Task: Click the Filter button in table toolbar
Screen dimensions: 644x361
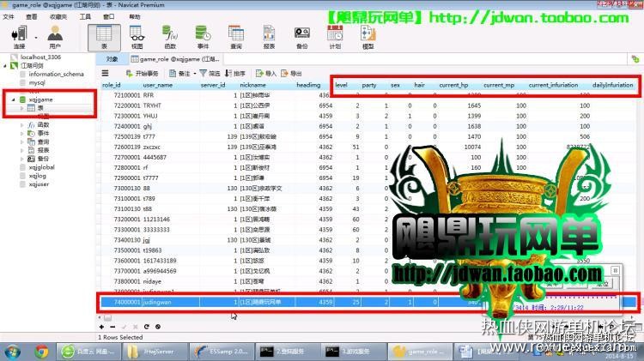Action: 210,74
